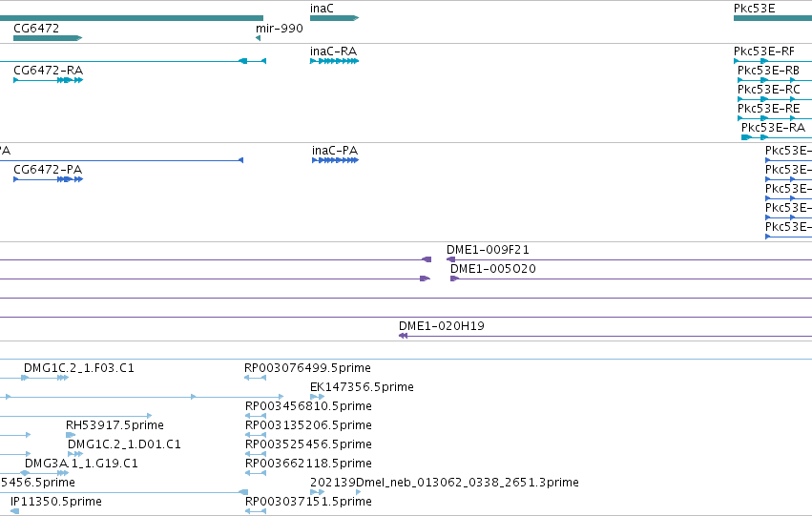The height and width of the screenshot is (516, 812).
Task: Click the CG6472 gene label
Action: pos(36,28)
